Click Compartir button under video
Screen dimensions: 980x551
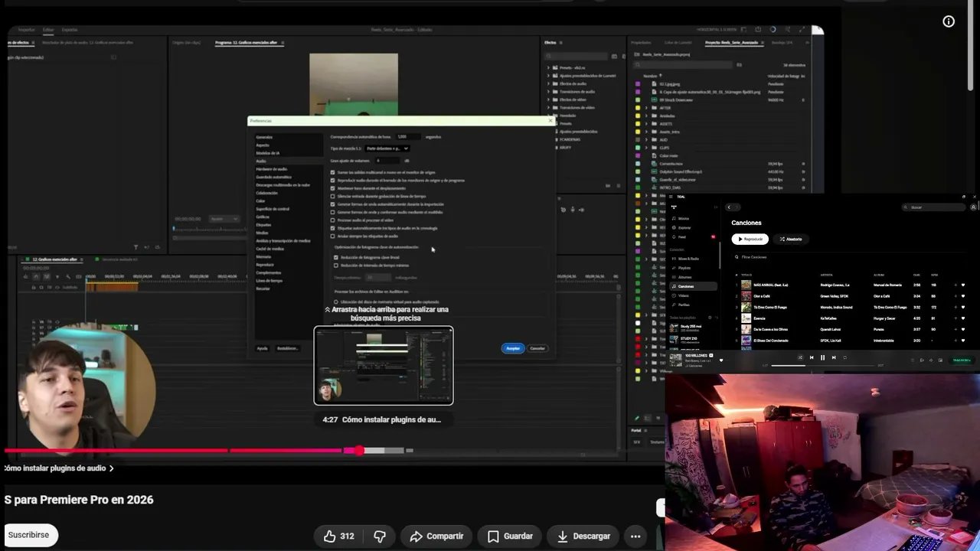click(x=436, y=536)
